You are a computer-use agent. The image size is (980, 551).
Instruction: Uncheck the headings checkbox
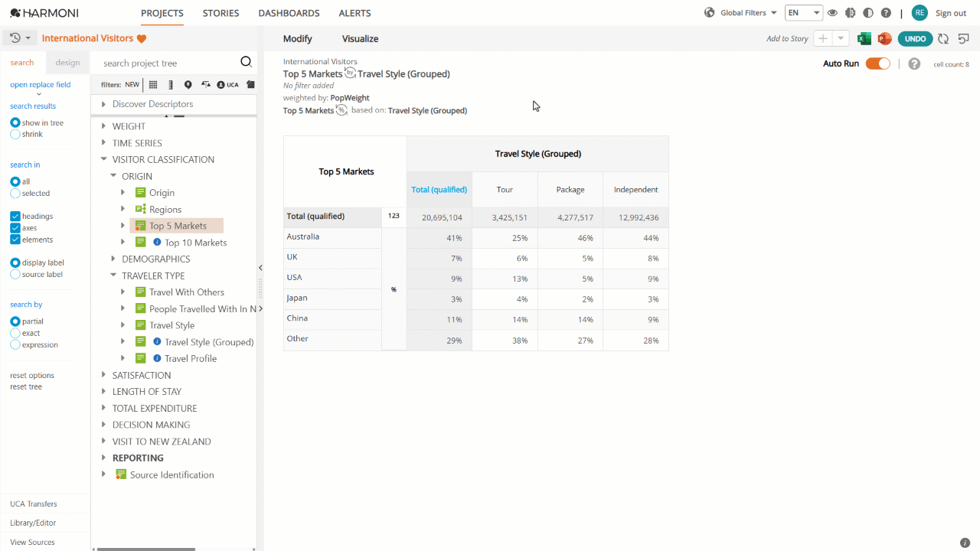tap(15, 217)
